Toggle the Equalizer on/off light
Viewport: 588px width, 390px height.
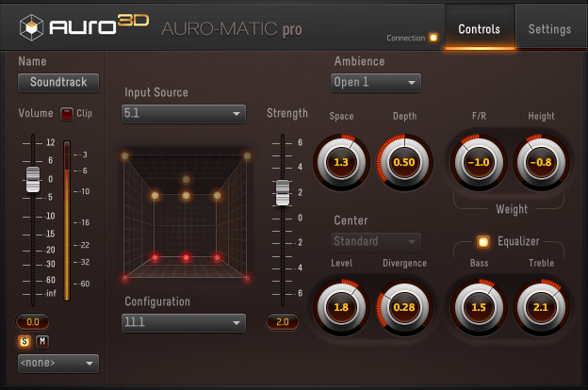point(483,242)
